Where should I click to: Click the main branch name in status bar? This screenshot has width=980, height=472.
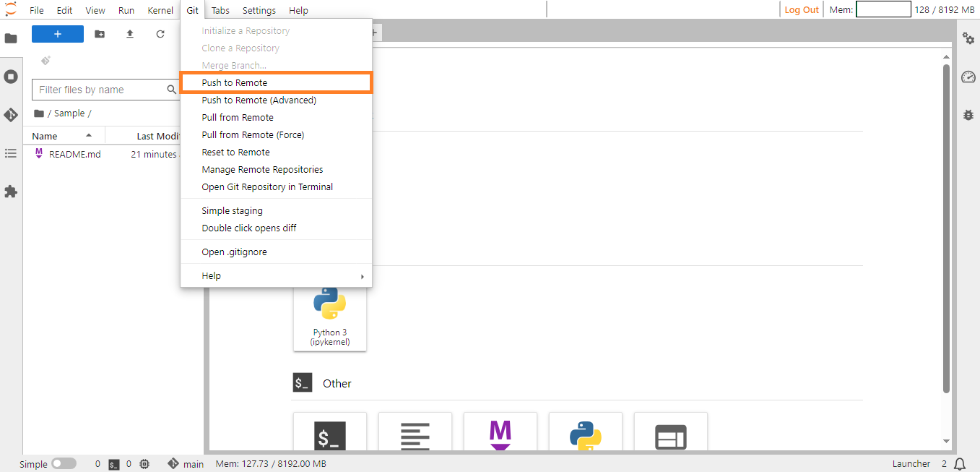point(194,465)
